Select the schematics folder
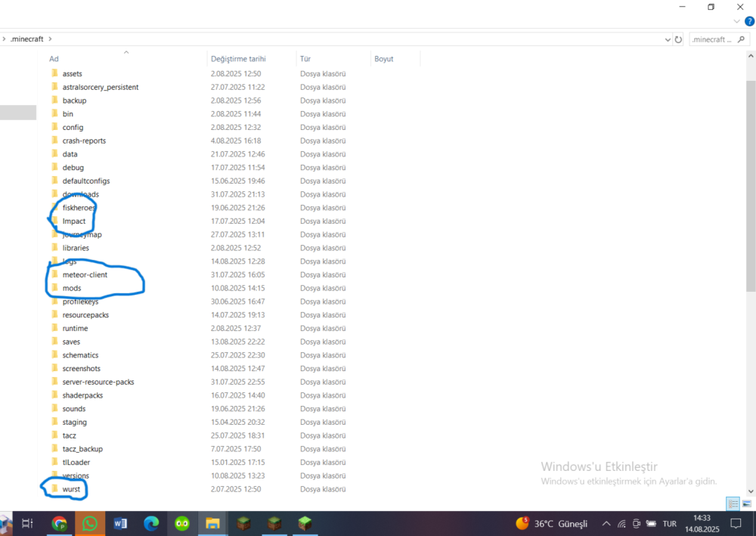Screen dimensions: 756x536 [80, 355]
